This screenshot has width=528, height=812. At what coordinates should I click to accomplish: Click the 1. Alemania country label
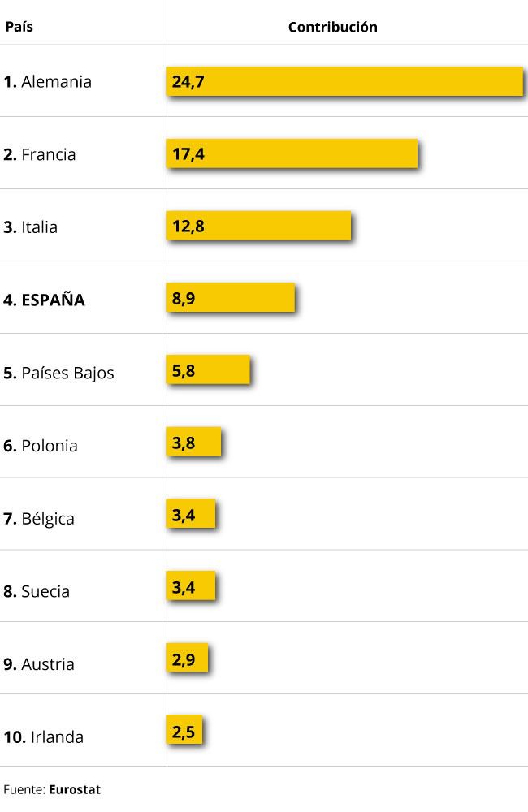(48, 82)
